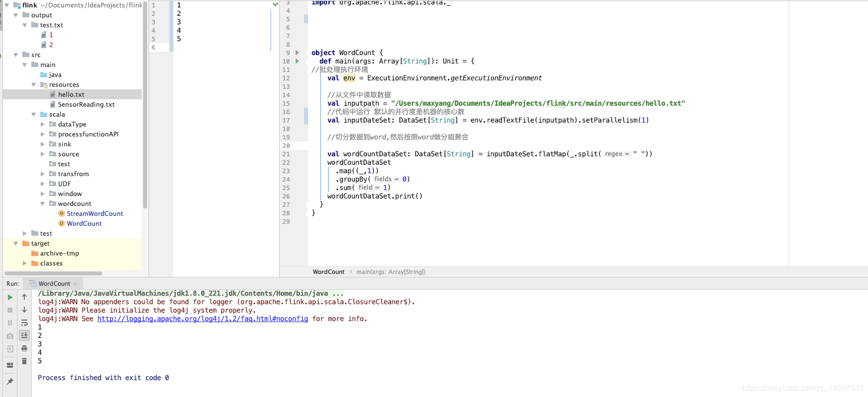Screen dimensions: 868x397
Task: Expand the transfrom package
Action: (43, 174)
